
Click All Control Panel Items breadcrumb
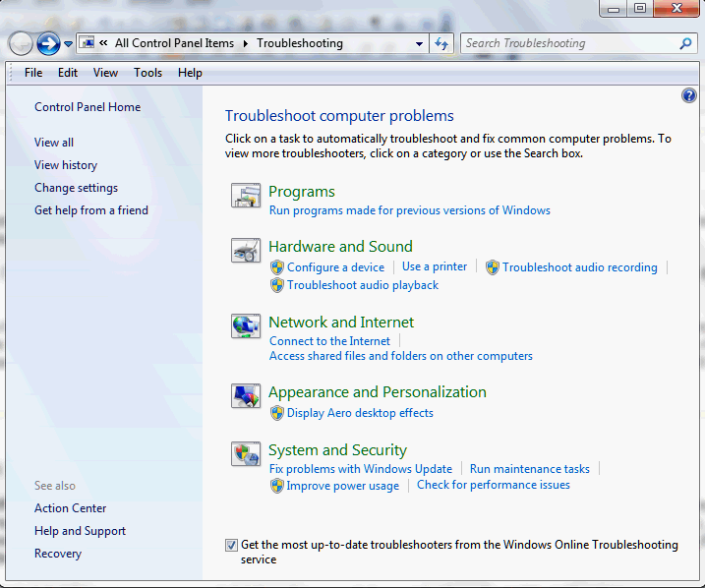(174, 43)
